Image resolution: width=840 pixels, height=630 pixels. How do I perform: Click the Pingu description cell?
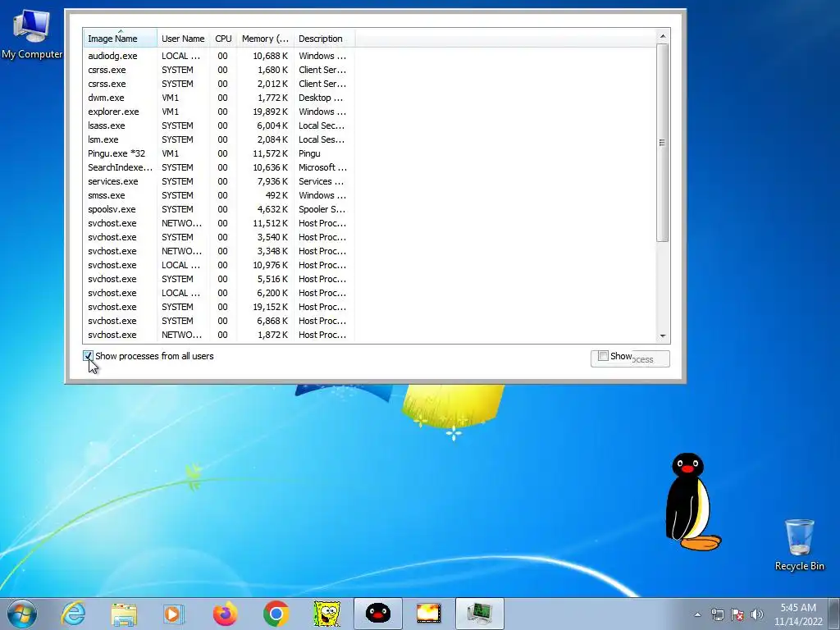point(309,153)
